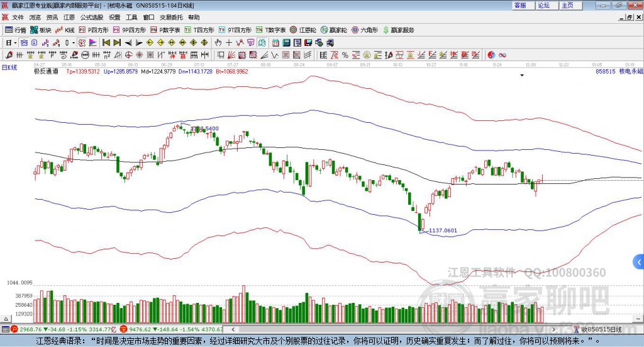Open the 江恩轮 Gann wheel

pyautogui.click(x=303, y=30)
